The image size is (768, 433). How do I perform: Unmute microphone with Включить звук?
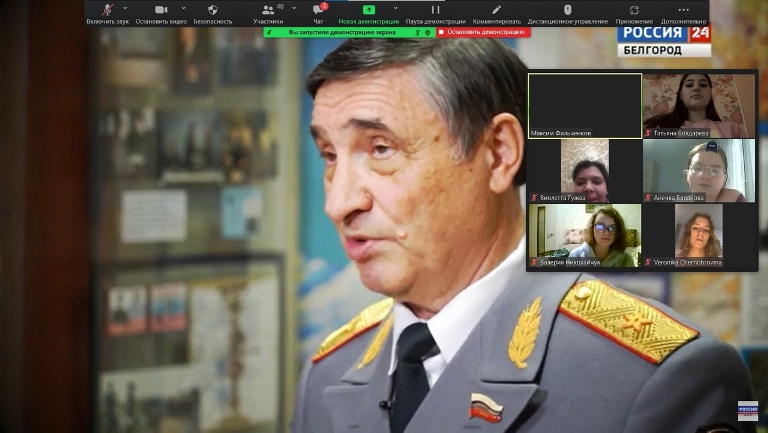107,10
